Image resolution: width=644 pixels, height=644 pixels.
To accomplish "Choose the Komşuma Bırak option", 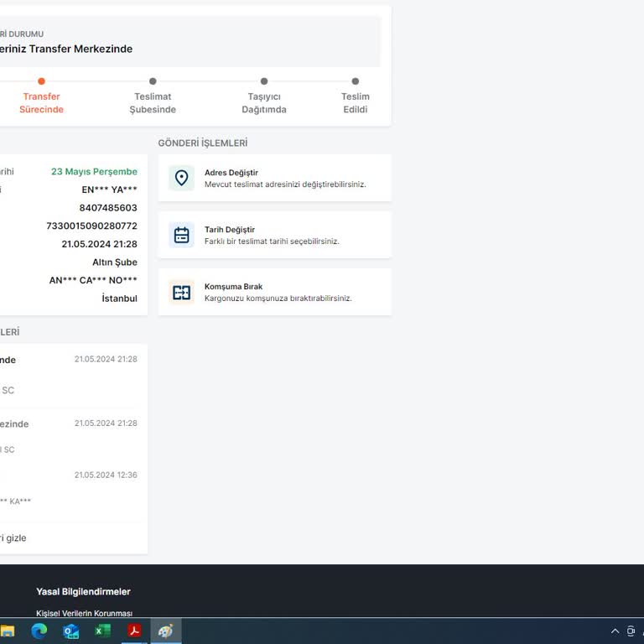I will click(x=234, y=287).
